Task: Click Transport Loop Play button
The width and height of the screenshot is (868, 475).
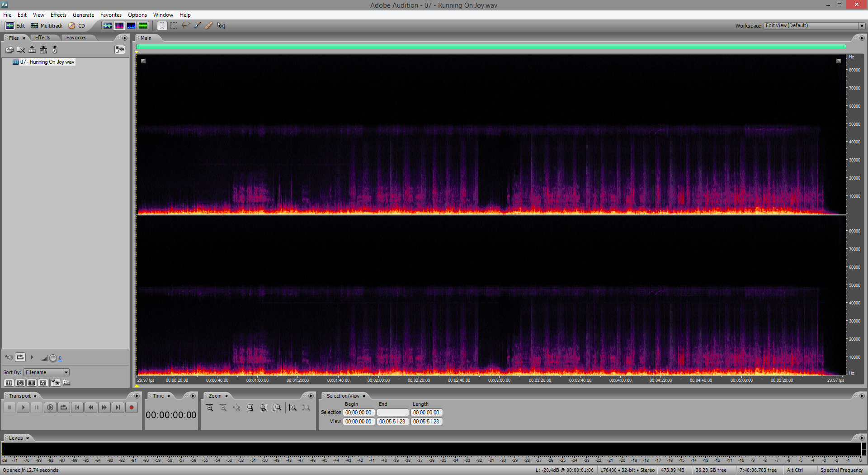Action: [x=64, y=408]
